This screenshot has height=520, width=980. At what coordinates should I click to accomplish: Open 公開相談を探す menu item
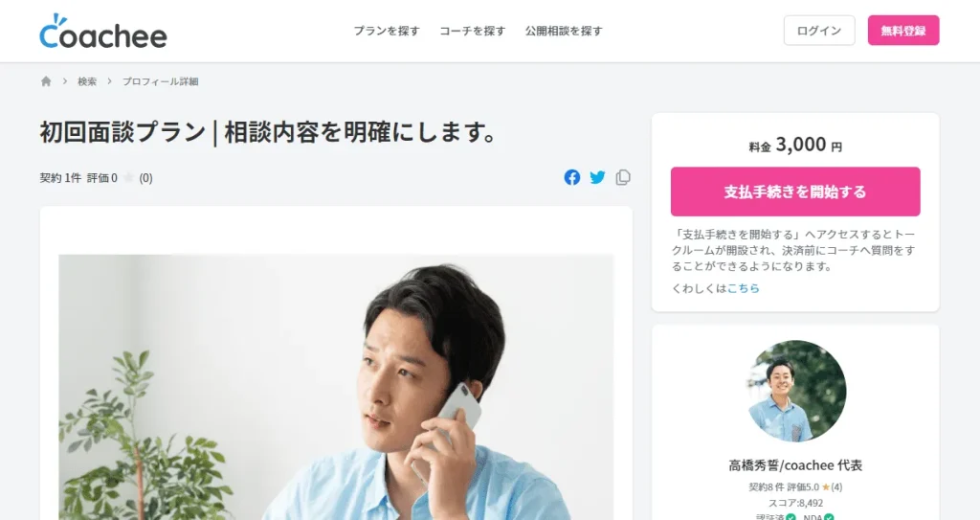564,31
